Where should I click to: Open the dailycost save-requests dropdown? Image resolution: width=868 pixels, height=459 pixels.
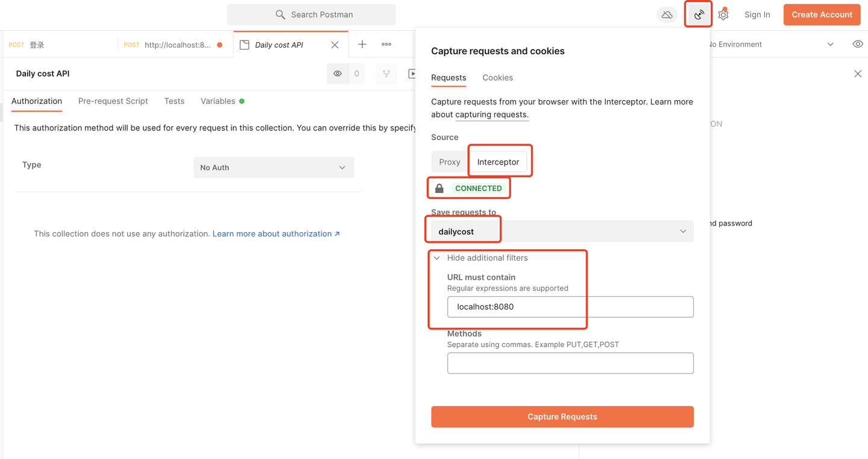point(562,232)
